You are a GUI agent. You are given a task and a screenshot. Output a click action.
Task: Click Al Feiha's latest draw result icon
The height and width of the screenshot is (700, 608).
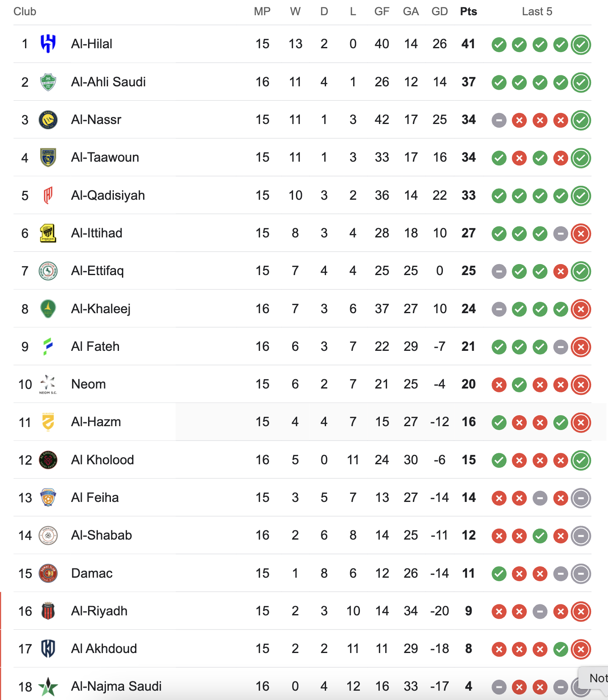[x=580, y=498]
